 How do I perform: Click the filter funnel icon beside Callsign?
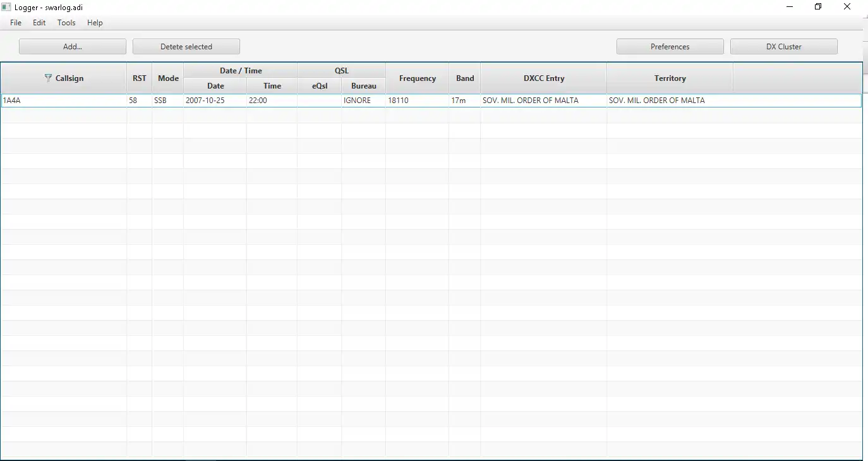pyautogui.click(x=48, y=78)
